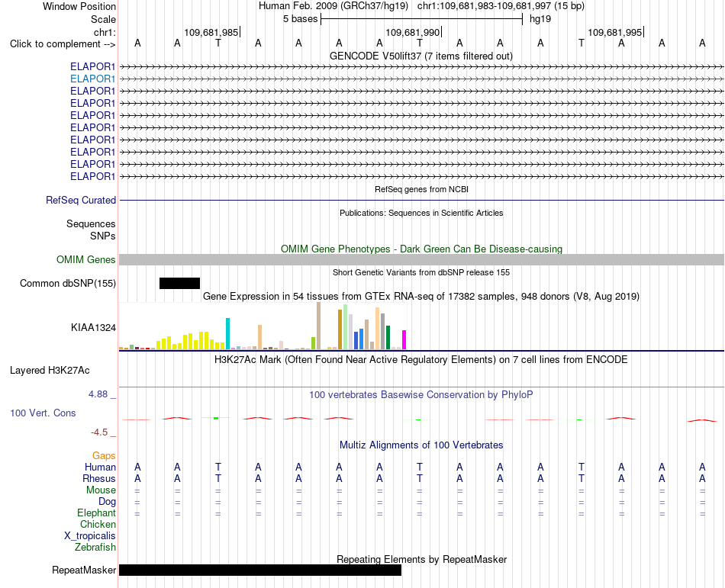
Task: Click the dark green GTEx expression bar
Action: click(388, 337)
